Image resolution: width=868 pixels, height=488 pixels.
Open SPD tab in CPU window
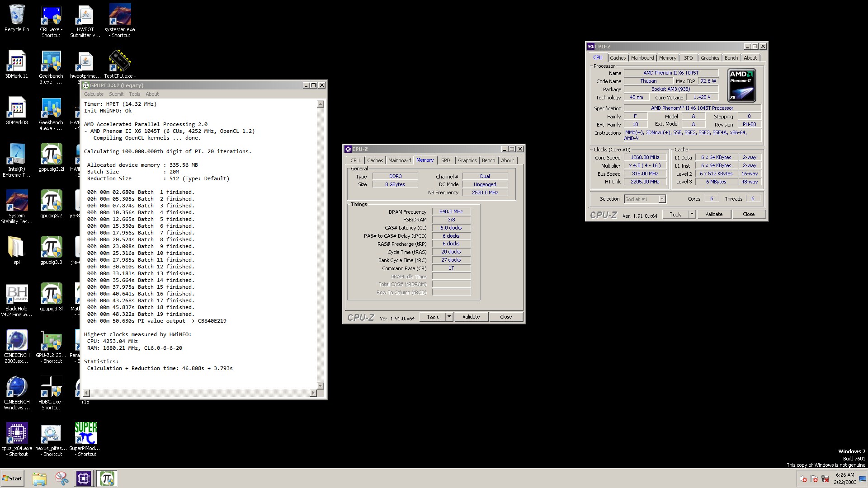pyautogui.click(x=688, y=58)
